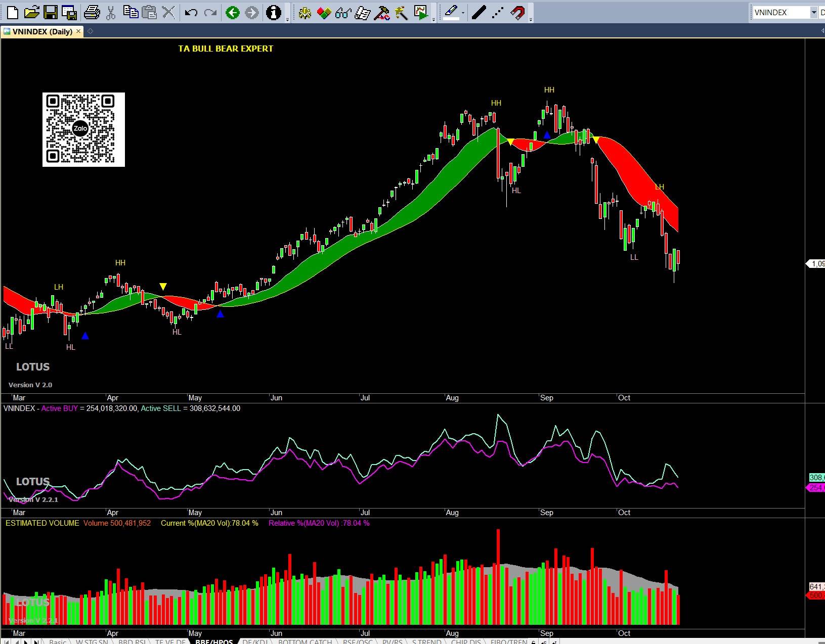Create a new blank document
The width and height of the screenshot is (825, 644).
[x=13, y=13]
